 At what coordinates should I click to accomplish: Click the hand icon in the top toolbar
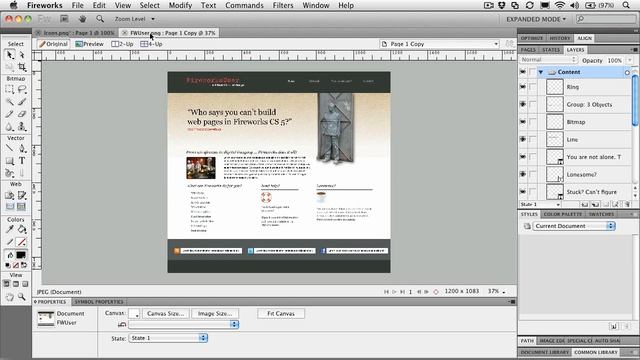click(82, 19)
